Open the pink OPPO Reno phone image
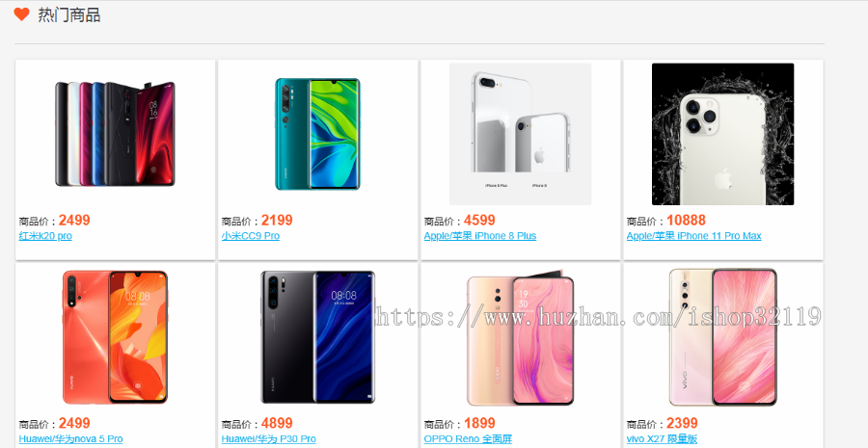 [x=521, y=337]
